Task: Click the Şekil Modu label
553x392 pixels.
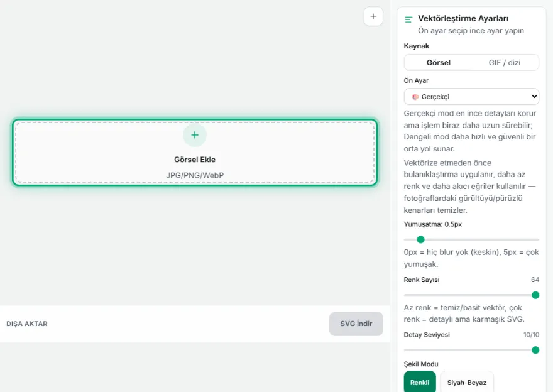Action: coord(421,364)
